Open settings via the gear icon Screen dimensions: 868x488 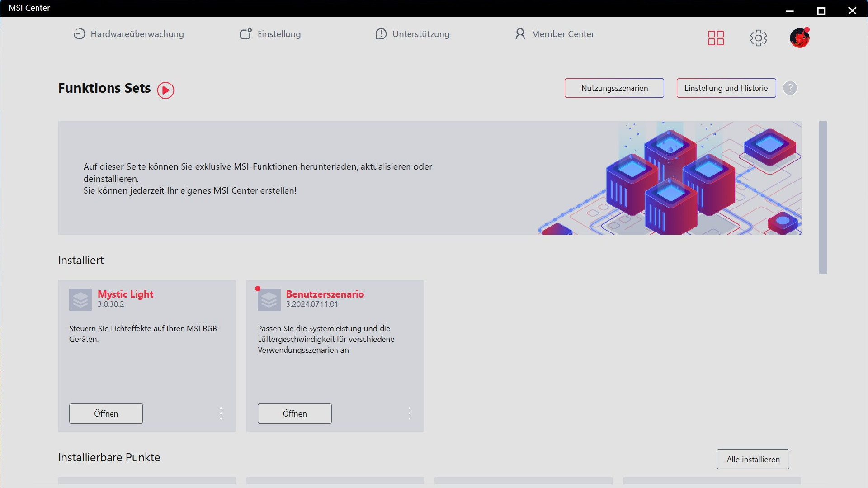(x=759, y=38)
